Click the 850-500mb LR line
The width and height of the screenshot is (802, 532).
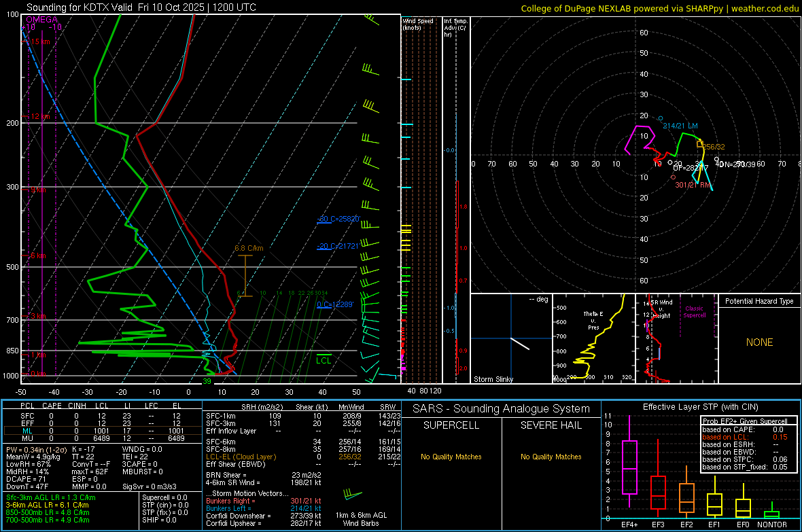click(x=48, y=512)
